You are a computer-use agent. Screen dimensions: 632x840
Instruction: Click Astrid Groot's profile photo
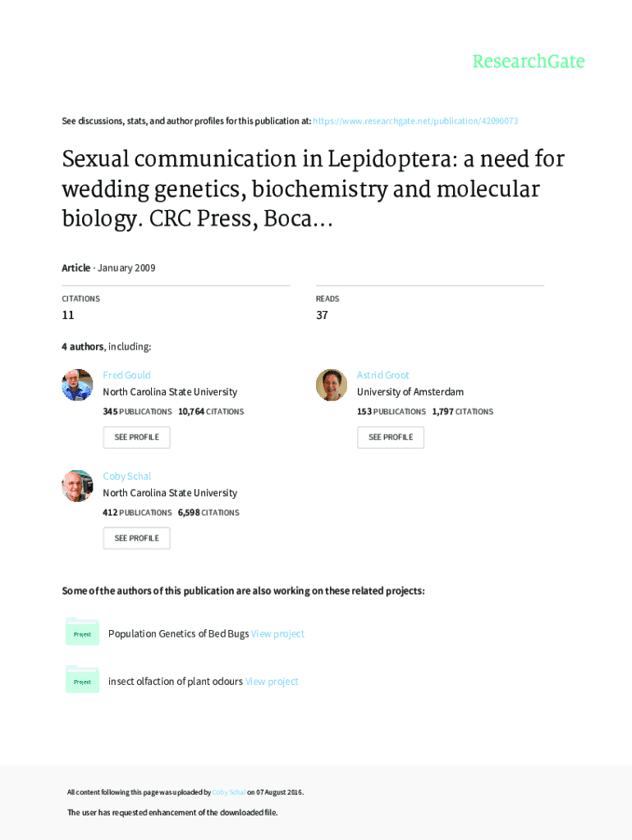pos(332,385)
